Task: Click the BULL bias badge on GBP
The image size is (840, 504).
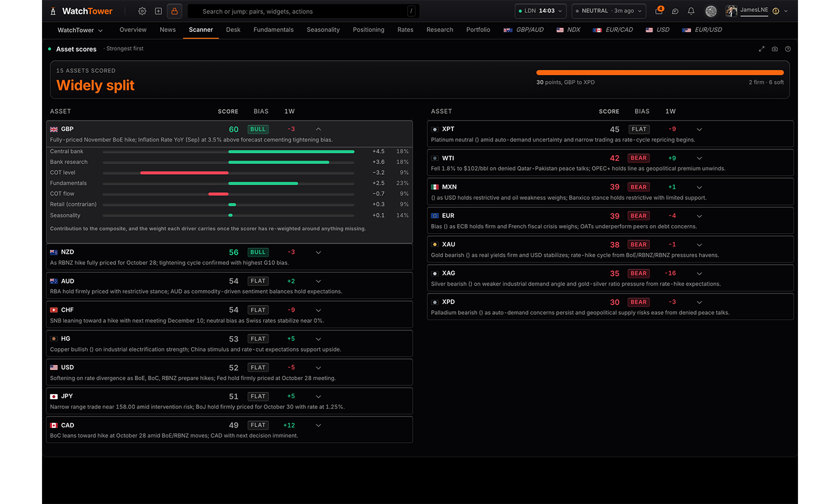Action: (258, 129)
